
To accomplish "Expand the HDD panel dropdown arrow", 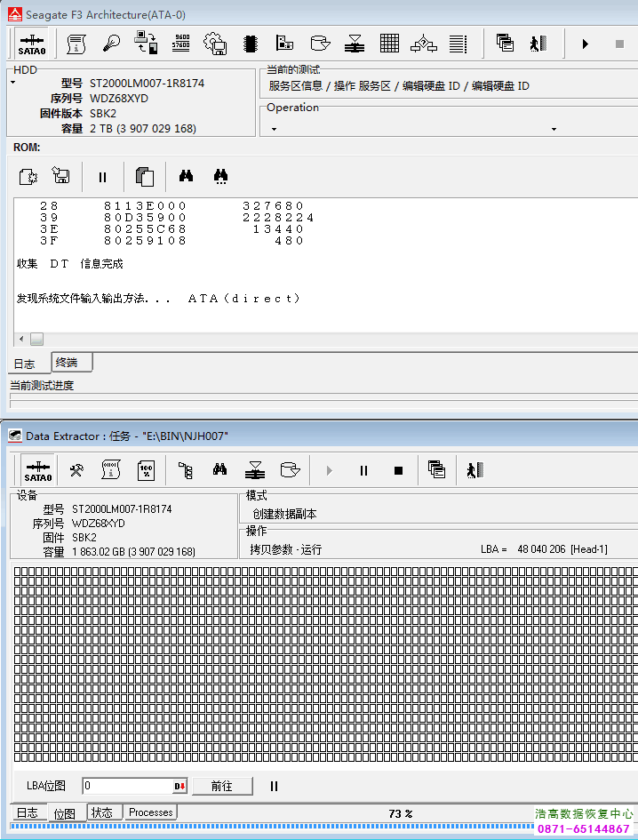I will (13, 84).
